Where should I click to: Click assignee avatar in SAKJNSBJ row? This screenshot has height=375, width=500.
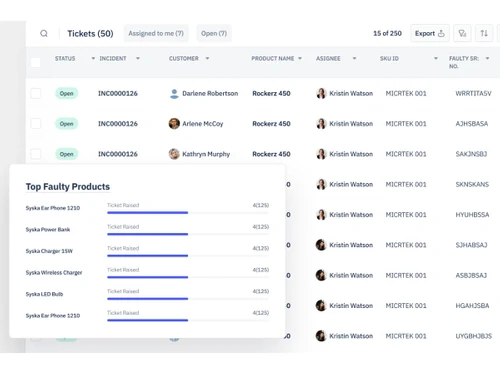pyautogui.click(x=321, y=154)
